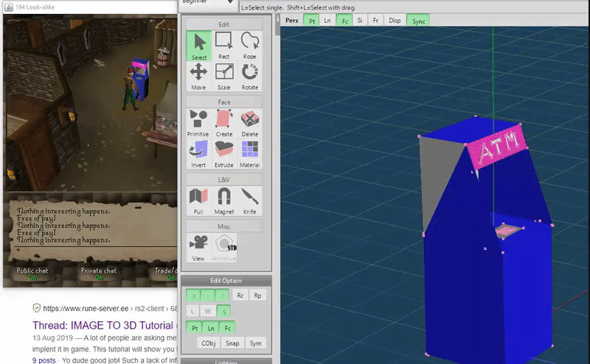Activate the Rope lasso tool
This screenshot has height=364, width=590.
249,46
